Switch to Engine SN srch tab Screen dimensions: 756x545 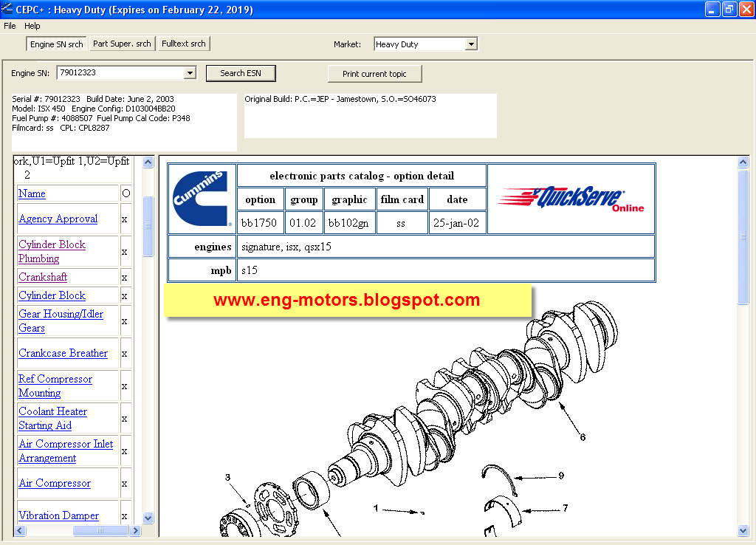(56, 44)
